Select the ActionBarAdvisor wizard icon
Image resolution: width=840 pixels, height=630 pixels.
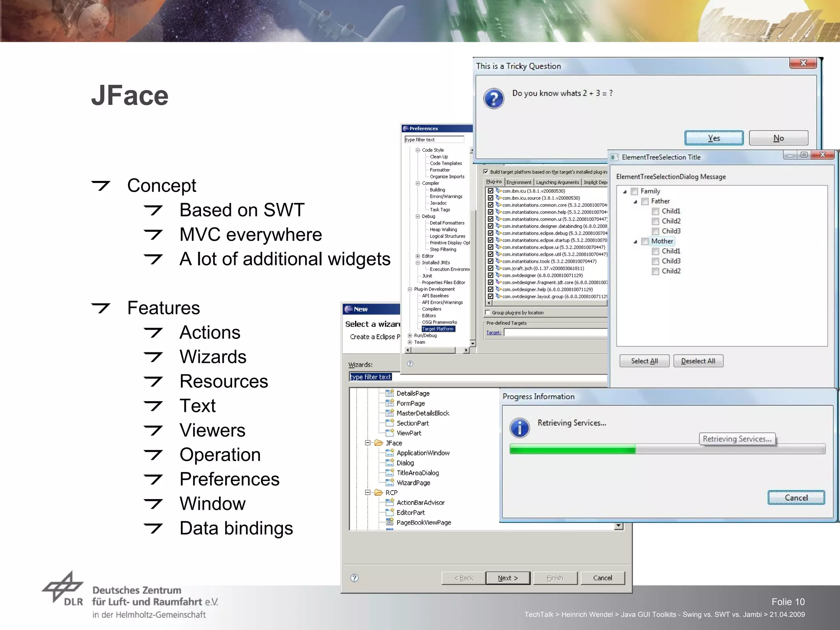390,502
